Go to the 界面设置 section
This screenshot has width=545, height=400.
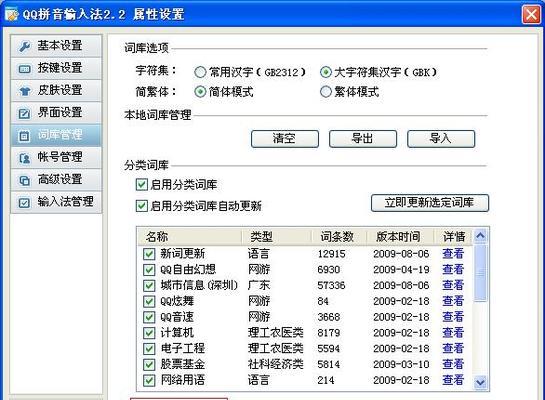(56, 113)
